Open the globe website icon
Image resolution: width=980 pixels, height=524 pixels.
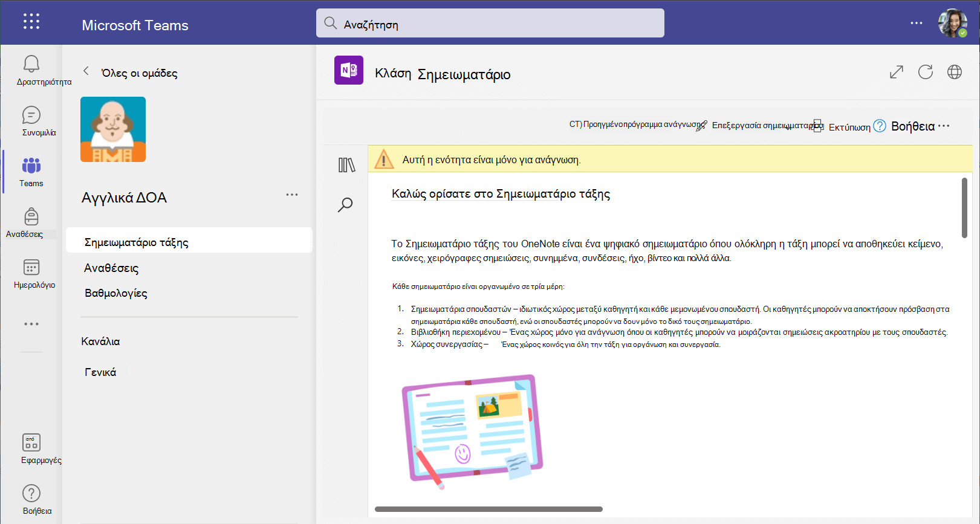[955, 72]
